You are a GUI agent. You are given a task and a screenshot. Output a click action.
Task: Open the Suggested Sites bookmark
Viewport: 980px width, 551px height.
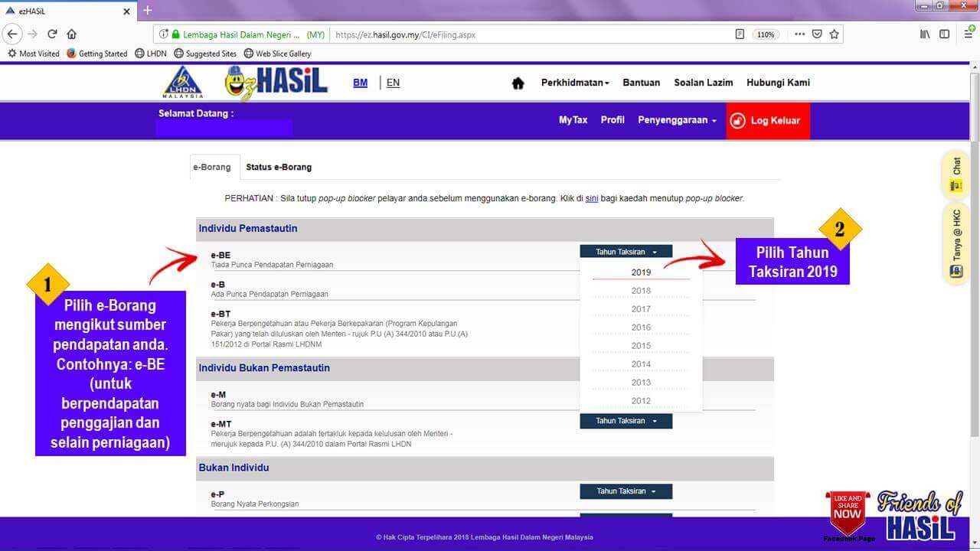point(205,54)
